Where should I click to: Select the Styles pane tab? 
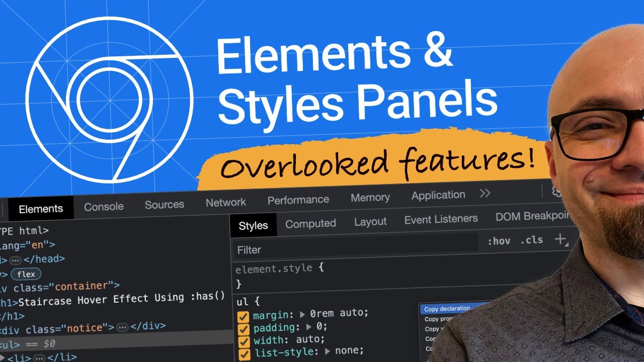click(x=253, y=225)
